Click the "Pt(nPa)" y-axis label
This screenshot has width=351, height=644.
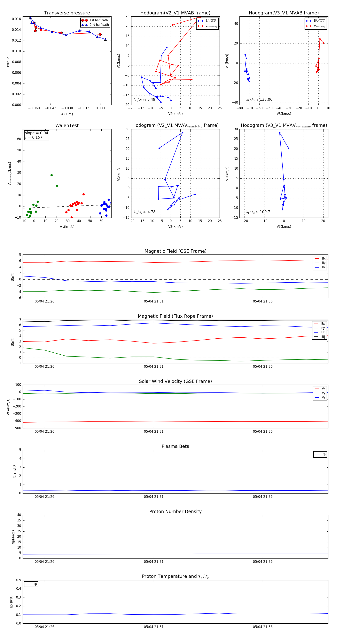8,61
